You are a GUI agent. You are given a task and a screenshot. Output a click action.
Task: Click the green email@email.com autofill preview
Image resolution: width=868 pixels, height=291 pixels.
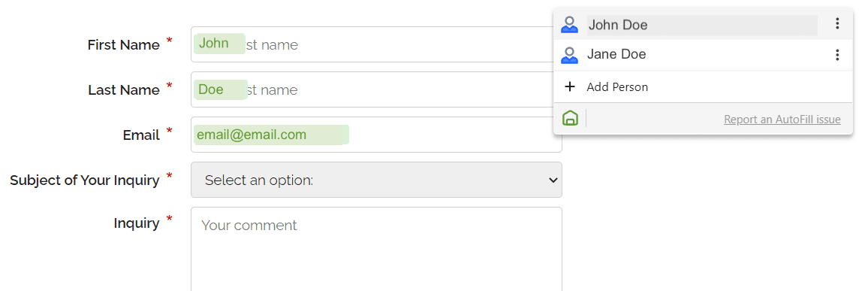tap(271, 135)
